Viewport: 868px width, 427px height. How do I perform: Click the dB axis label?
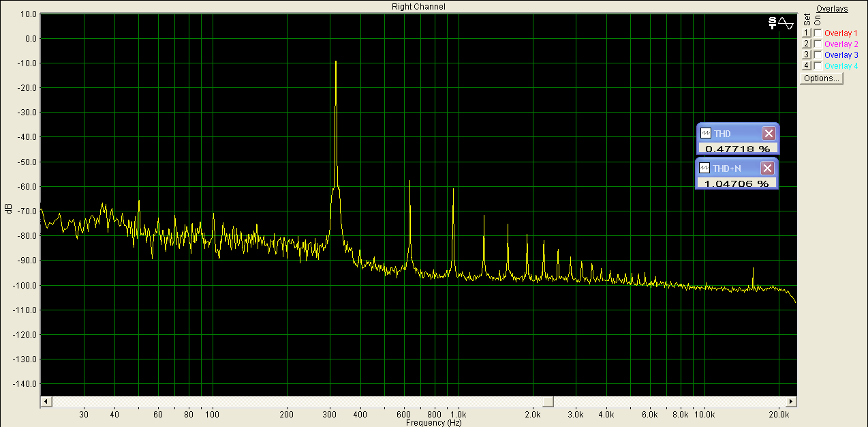(x=8, y=210)
